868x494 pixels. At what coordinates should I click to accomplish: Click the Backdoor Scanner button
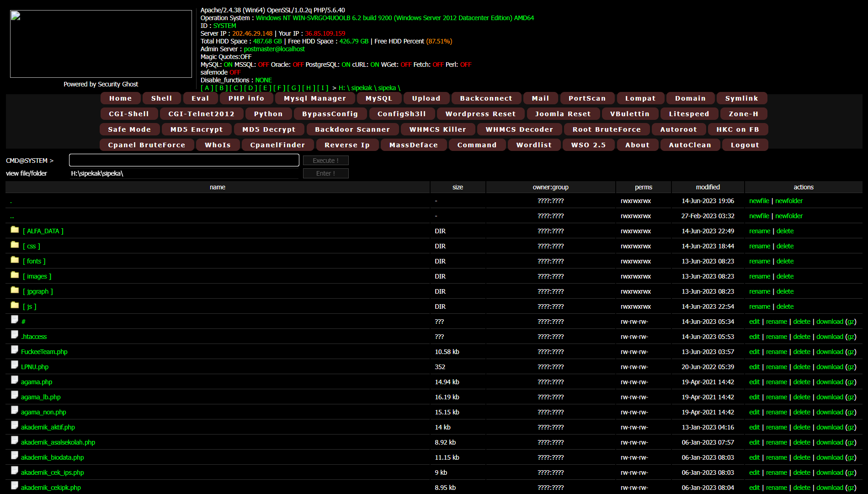click(x=352, y=129)
